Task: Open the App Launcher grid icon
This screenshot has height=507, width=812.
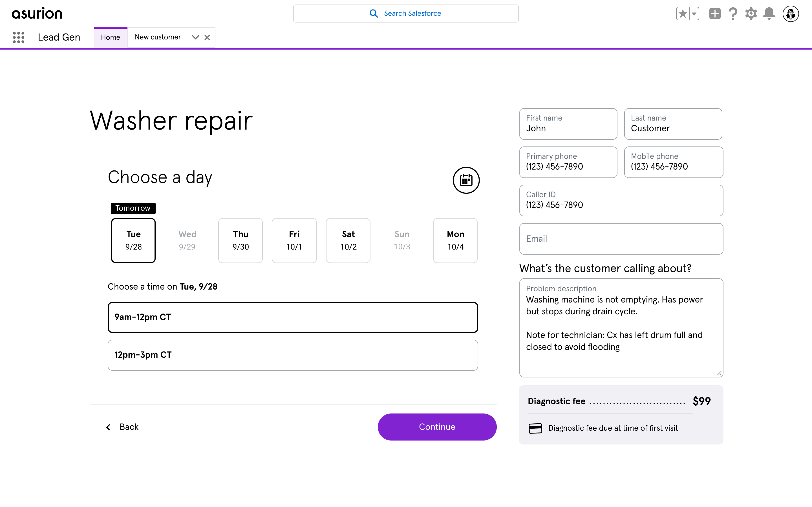Action: (x=18, y=37)
